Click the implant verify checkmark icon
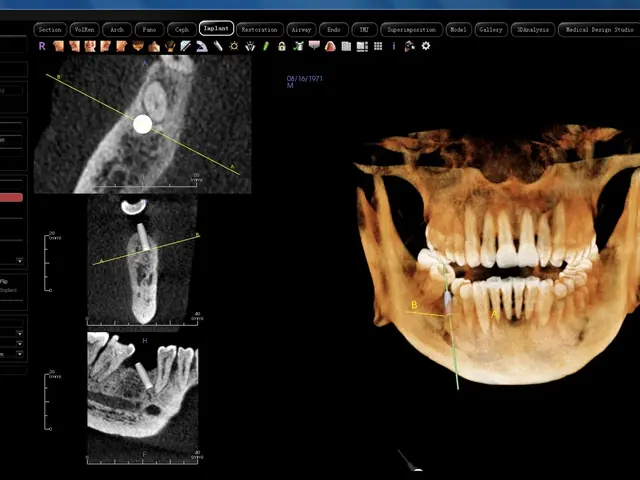Viewport: 640px width, 480px height. coord(298,46)
